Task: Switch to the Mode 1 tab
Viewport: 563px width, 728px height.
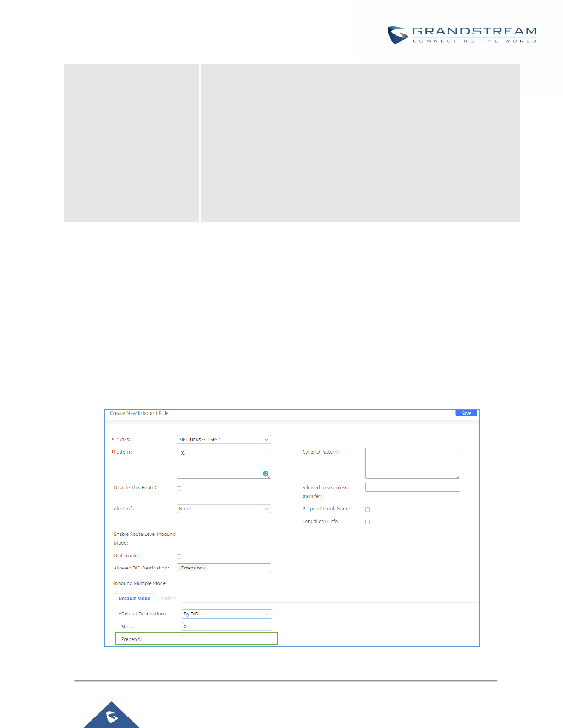Action: point(168,598)
